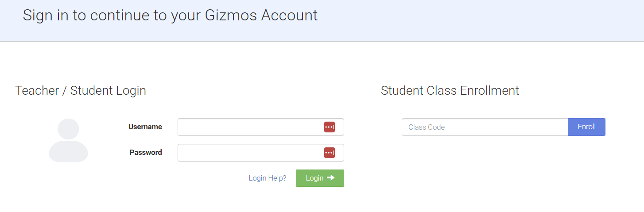Click the word Gizmos in the header

pos(231,15)
